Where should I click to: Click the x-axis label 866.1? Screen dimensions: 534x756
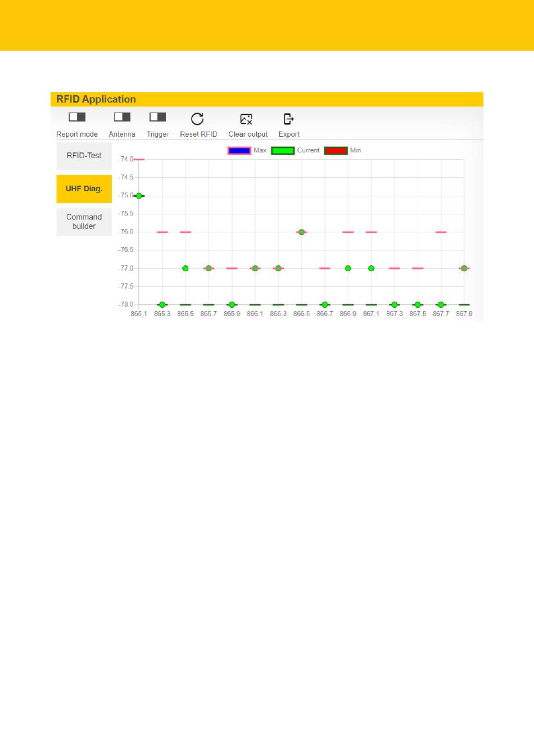pyautogui.click(x=255, y=314)
